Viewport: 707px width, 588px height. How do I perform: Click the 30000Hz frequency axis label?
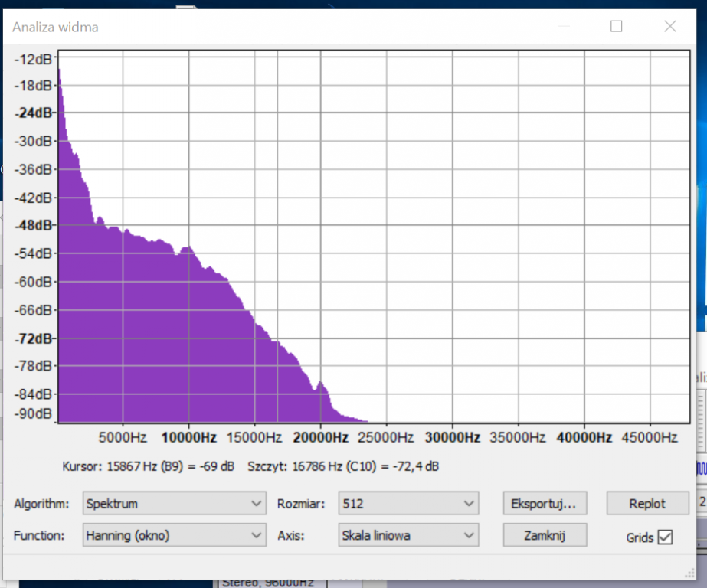pos(452,437)
